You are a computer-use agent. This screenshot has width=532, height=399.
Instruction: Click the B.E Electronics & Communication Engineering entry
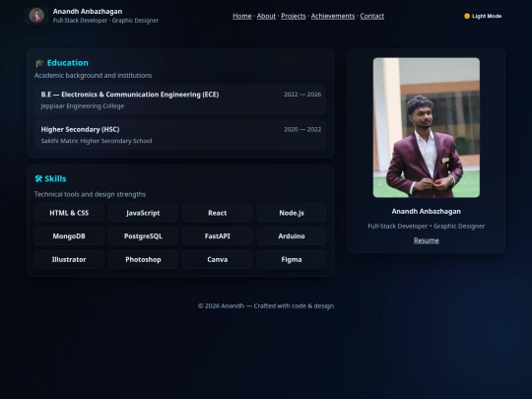pos(180,100)
